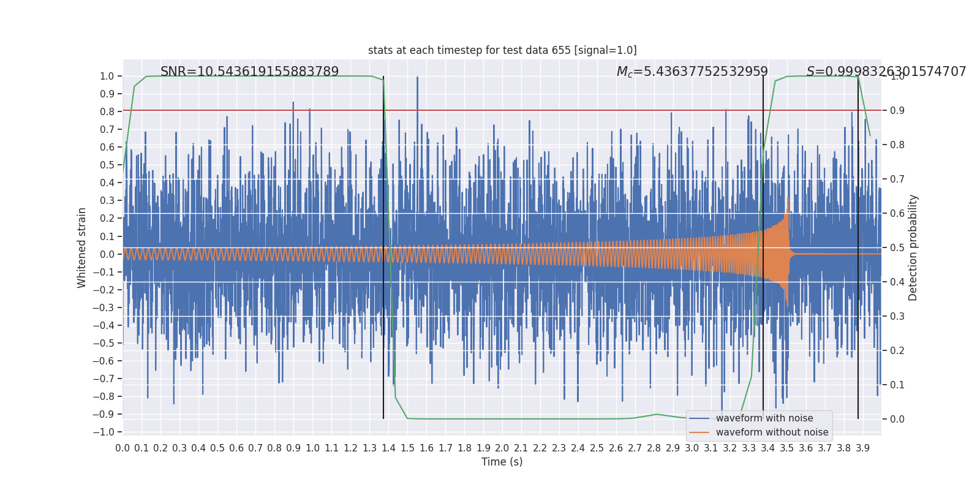The height and width of the screenshot is (490, 980).
Task: Select the 0.0 tick on Whitened strain axis
Action: coord(107,254)
